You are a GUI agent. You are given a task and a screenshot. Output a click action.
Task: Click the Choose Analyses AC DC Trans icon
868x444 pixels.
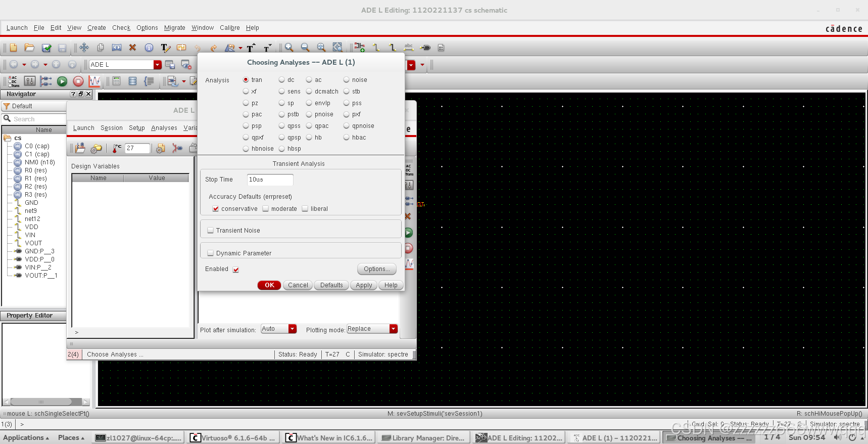point(14,81)
